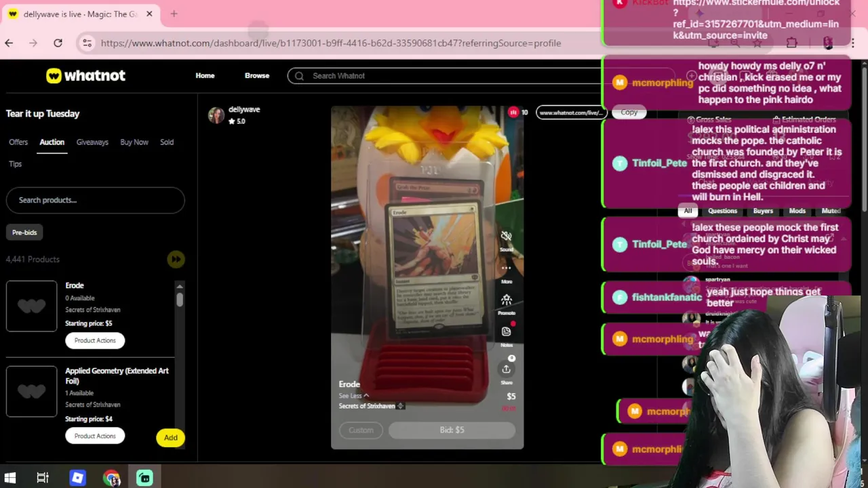Click the browser address bar URL

331,43
